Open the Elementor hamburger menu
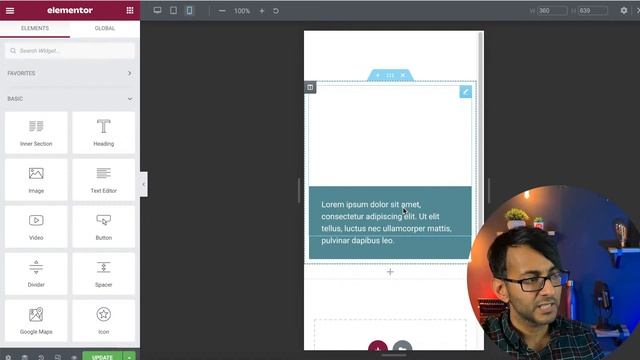 (10, 11)
